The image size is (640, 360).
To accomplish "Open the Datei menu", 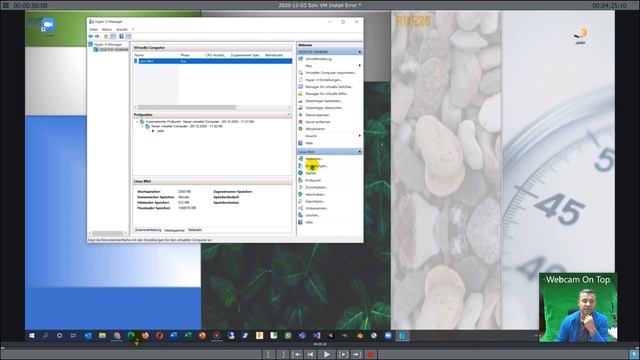I will click(x=93, y=29).
